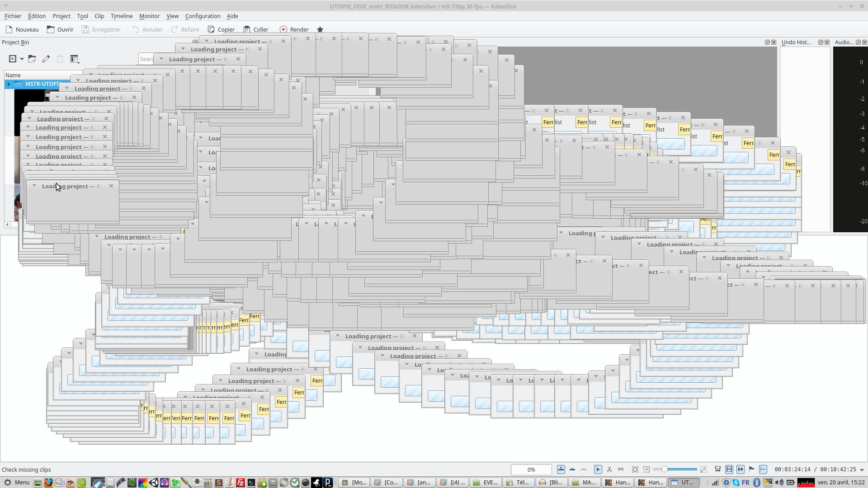The width and height of the screenshot is (868, 488).
Task: Click the star icon next to Render
Action: click(x=320, y=29)
